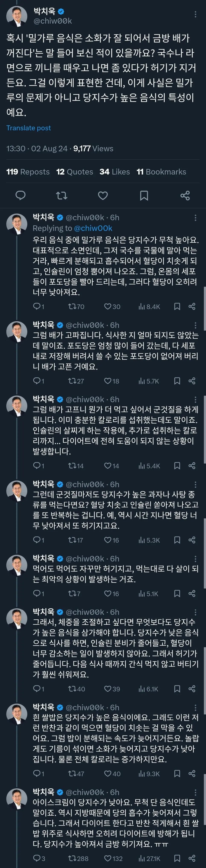The height and width of the screenshot is (868, 206).
Task: Like the reply about 소면 and 혈당
Action: point(108,307)
